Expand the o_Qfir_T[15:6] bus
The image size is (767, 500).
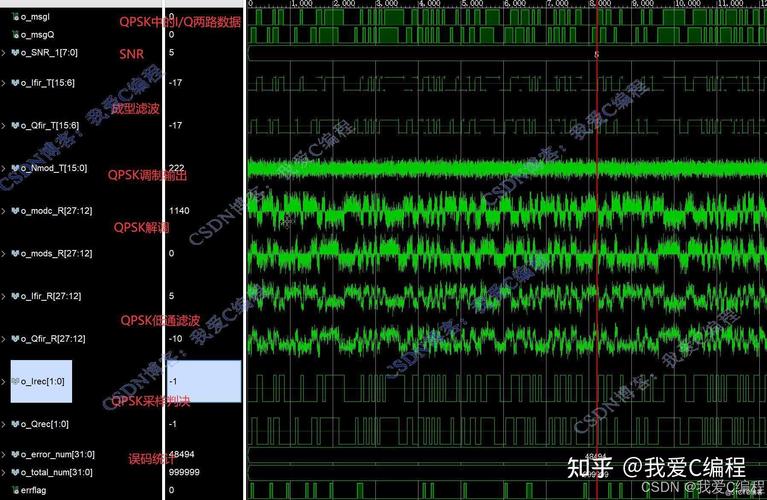(x=3, y=126)
